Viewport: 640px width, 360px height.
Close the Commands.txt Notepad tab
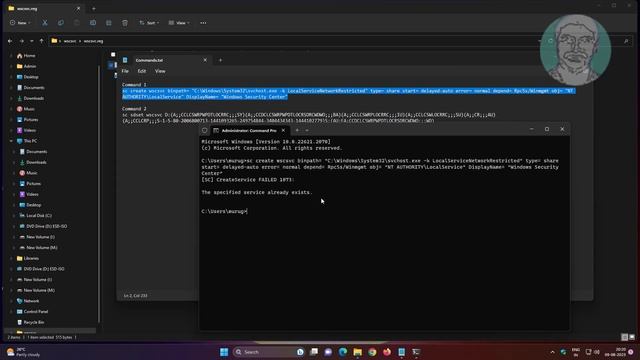coord(205,60)
